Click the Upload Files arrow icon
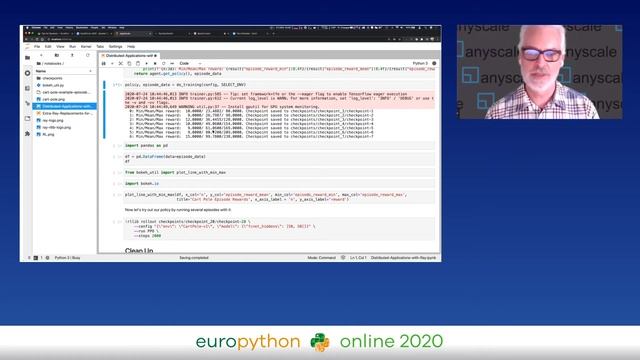Screen dimensions: 640x360 tap(72, 55)
